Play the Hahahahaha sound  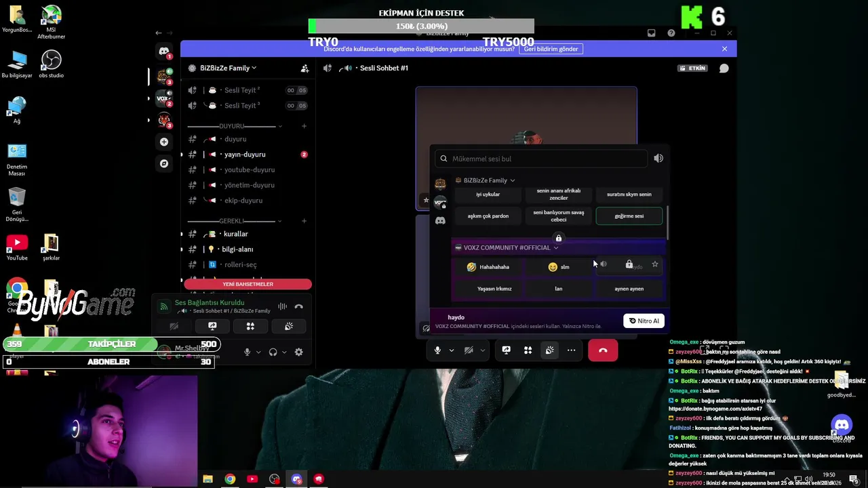tap(488, 267)
